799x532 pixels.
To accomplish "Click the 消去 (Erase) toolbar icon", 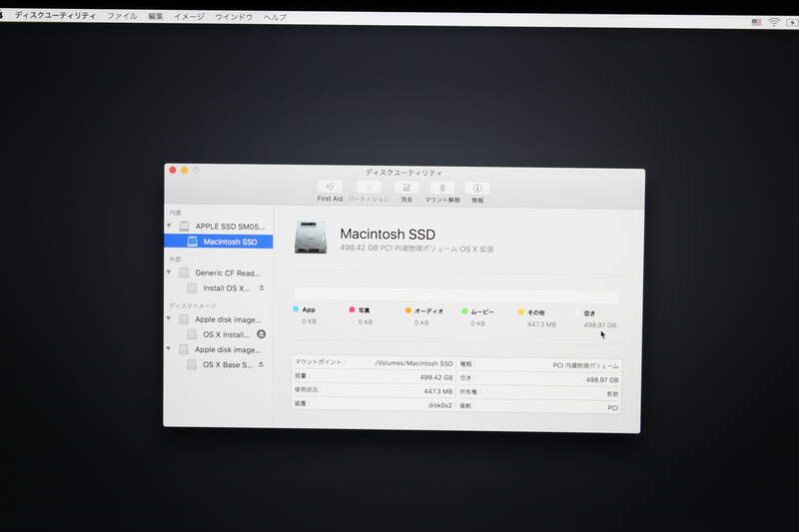I will (x=405, y=188).
